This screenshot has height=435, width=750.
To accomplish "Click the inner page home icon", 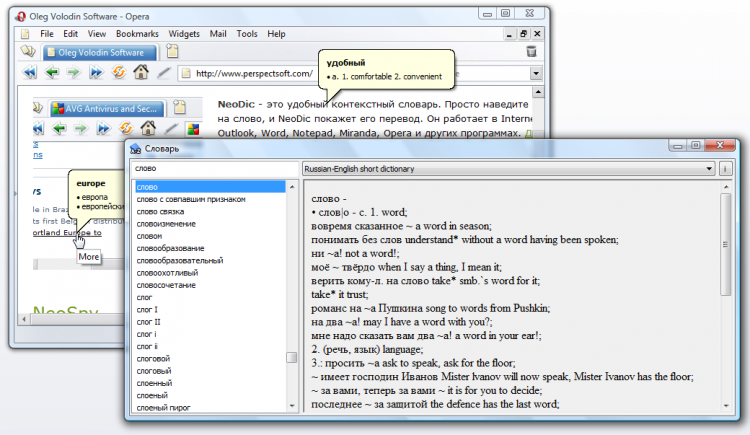I will [148, 128].
